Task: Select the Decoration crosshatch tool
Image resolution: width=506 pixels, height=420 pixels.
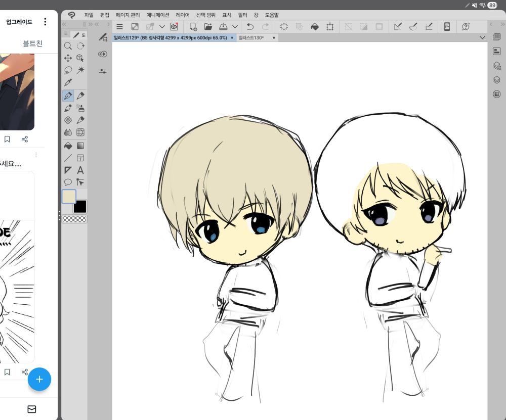Action: (68, 120)
